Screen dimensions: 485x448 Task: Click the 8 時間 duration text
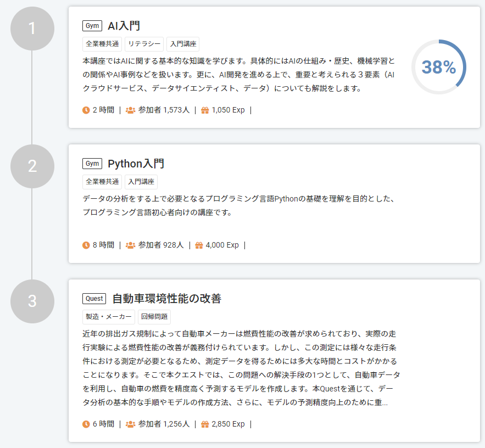104,245
